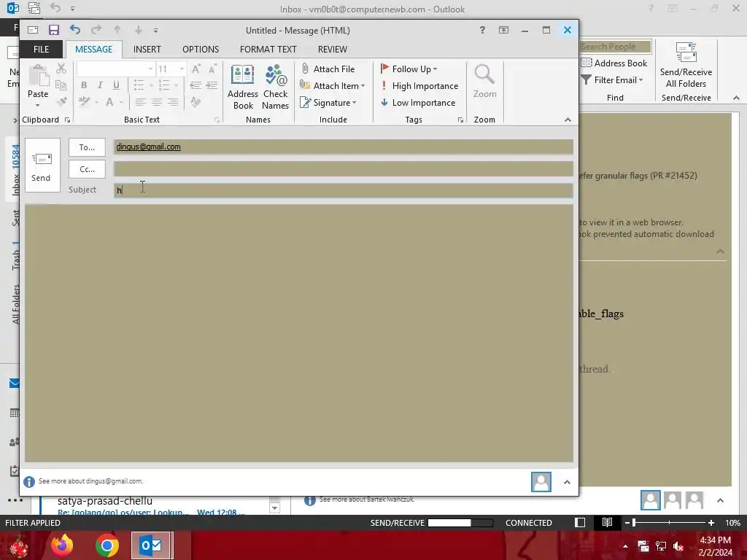Toggle Center alignment
This screenshot has height=560, width=747.
[156, 102]
